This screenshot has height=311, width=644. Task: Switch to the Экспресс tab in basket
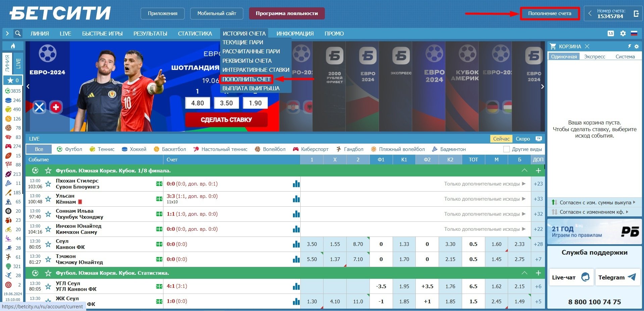click(x=594, y=57)
